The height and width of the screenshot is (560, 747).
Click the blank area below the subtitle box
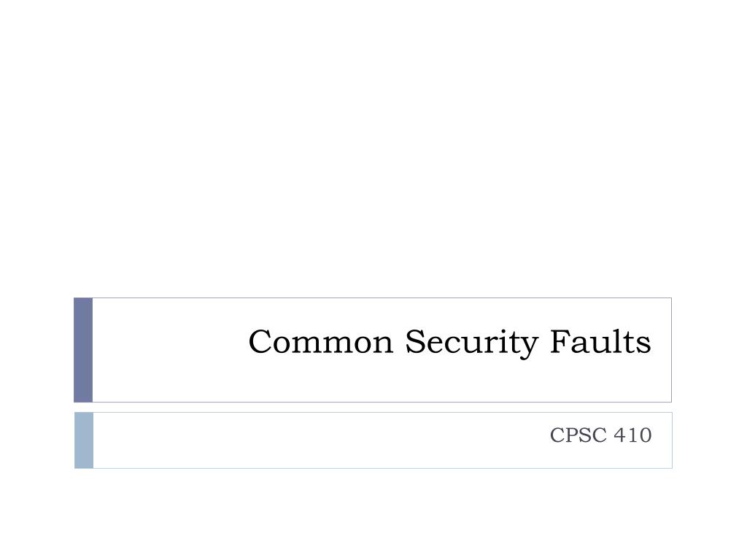(x=373, y=514)
